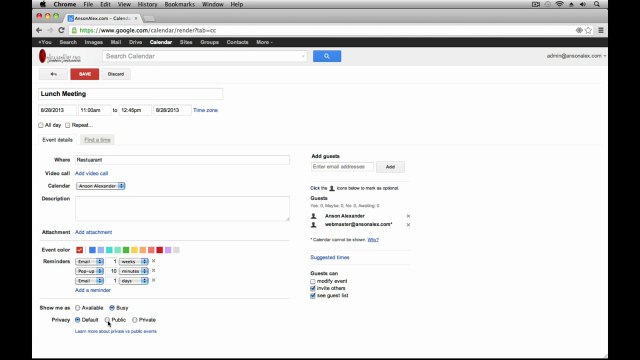The height and width of the screenshot is (360, 640).
Task: Set Show me as Available
Action: coord(78,308)
